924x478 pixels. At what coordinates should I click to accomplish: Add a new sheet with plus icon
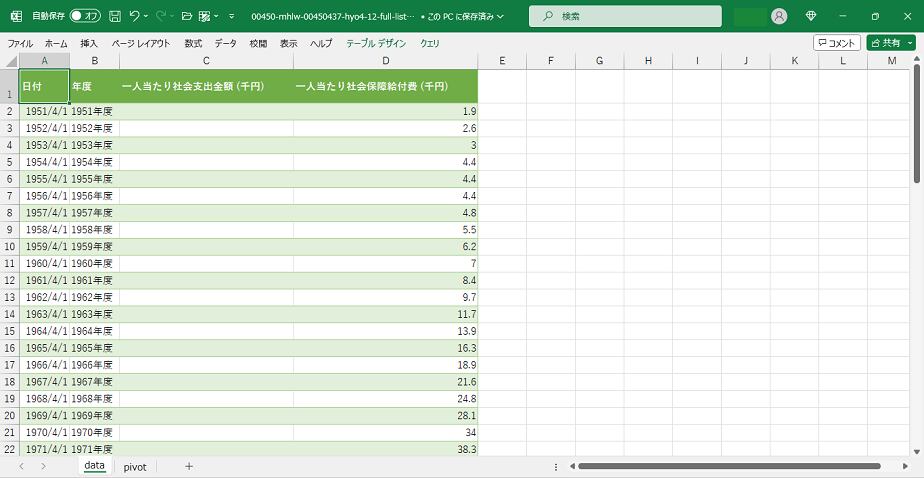point(188,467)
